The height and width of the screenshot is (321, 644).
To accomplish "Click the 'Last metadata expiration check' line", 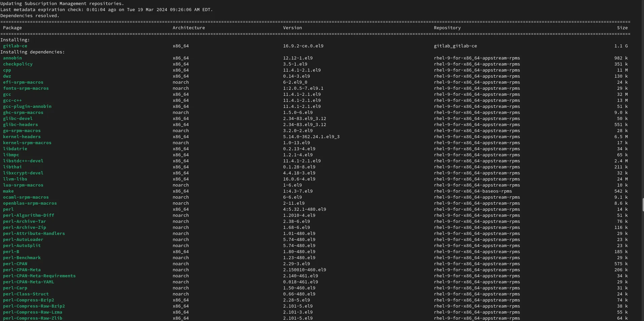I will pyautogui.click(x=107, y=10).
